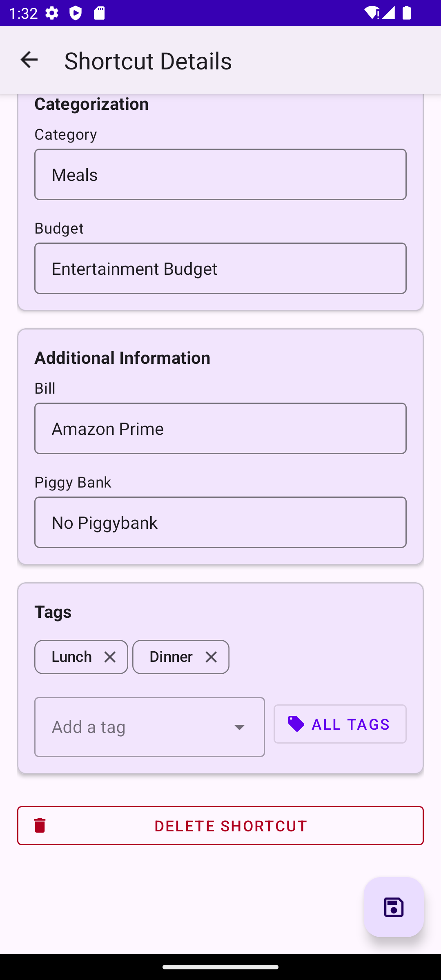Viewport: 441px width, 980px height.
Task: Open the Bill selector showing Amazon Prime
Action: 220,428
